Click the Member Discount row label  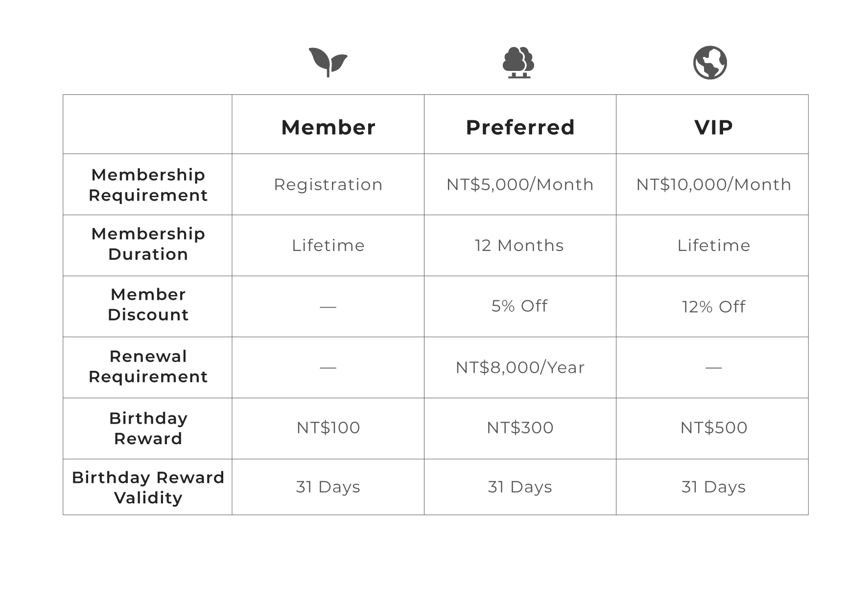(x=148, y=304)
